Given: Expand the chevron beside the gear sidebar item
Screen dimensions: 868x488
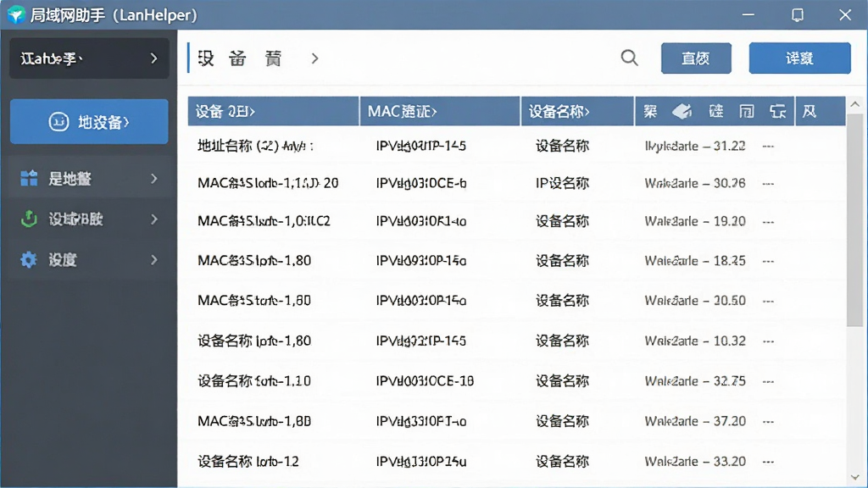Looking at the screenshot, I should [154, 259].
